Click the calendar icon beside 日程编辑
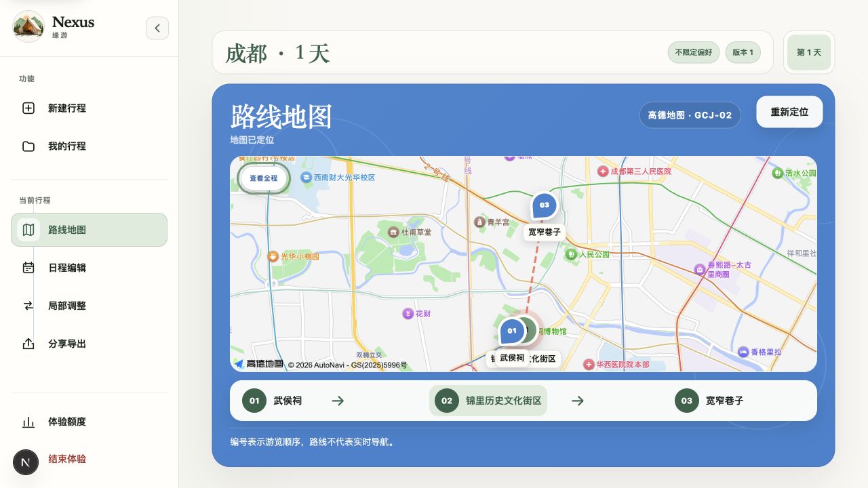This screenshot has width=868, height=488. click(x=28, y=268)
